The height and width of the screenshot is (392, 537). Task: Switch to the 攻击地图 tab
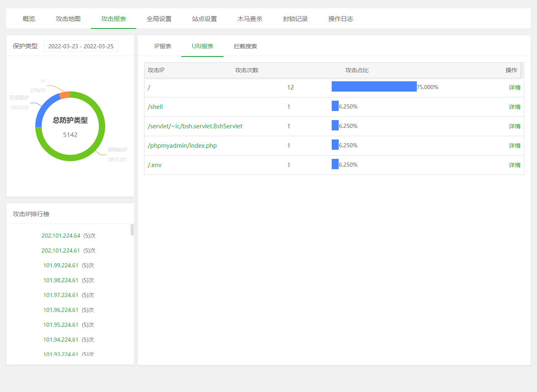click(68, 19)
